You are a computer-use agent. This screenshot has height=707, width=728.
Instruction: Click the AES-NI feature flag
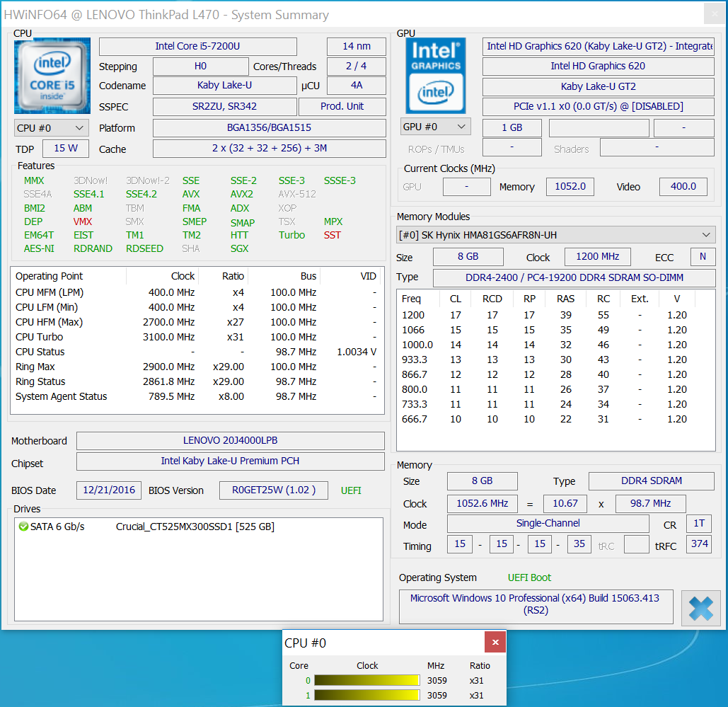[x=39, y=249]
